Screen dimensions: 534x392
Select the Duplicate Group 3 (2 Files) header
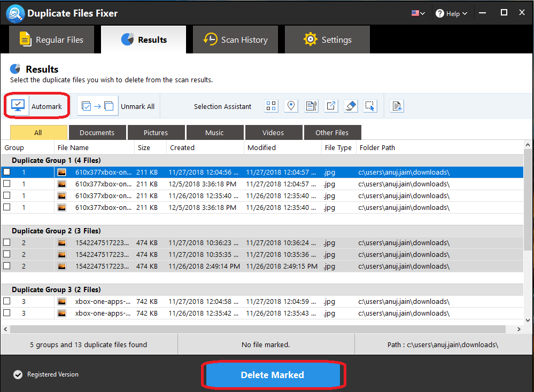click(262, 289)
